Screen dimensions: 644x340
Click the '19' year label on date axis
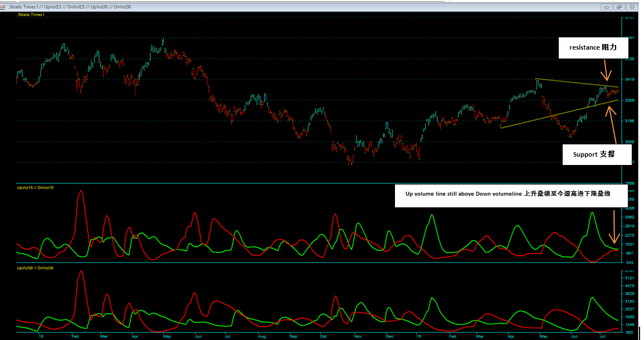[x=418, y=336]
